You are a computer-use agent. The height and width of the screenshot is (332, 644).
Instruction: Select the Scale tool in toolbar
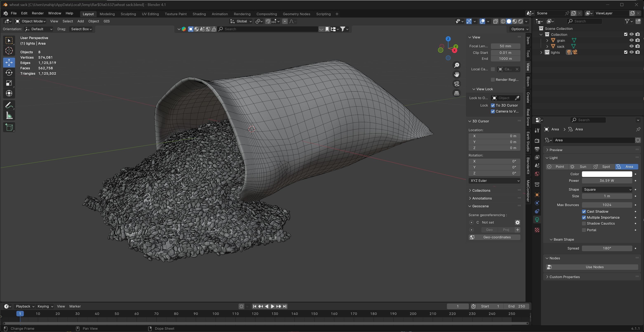point(9,83)
